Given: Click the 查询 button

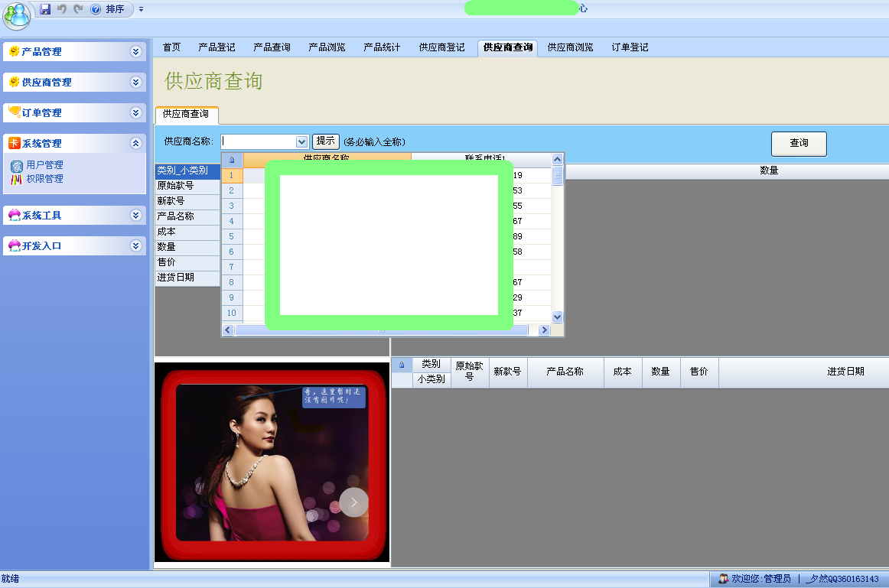Looking at the screenshot, I should pos(799,143).
